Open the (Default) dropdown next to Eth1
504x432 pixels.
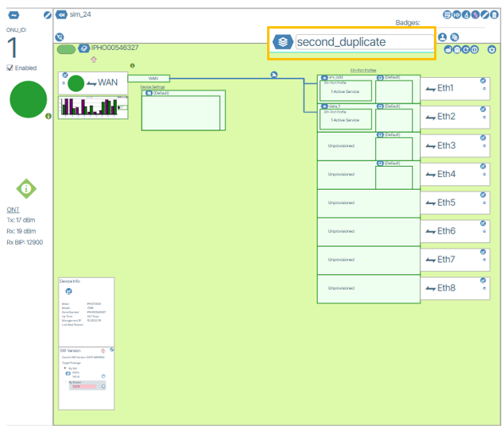(380, 78)
